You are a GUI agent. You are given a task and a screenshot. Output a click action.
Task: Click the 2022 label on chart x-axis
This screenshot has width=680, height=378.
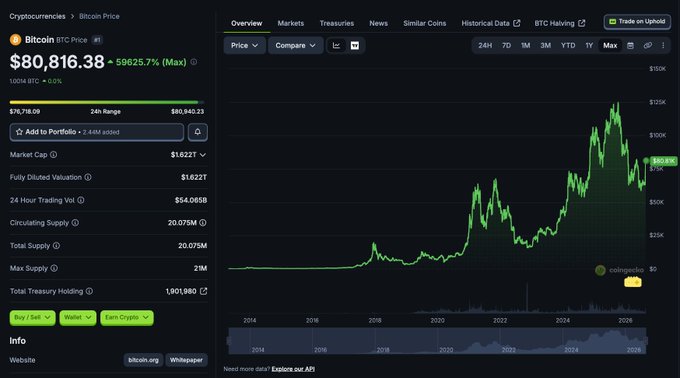tap(500, 320)
